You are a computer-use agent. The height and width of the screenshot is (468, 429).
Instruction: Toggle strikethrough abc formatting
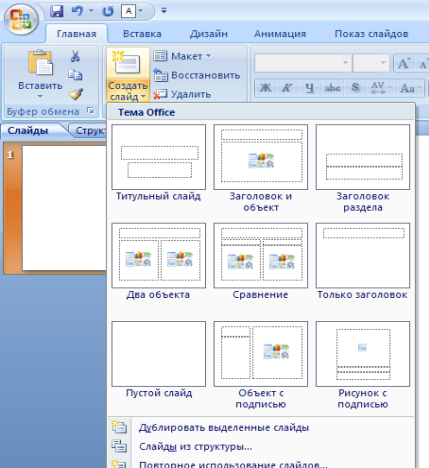(332, 88)
